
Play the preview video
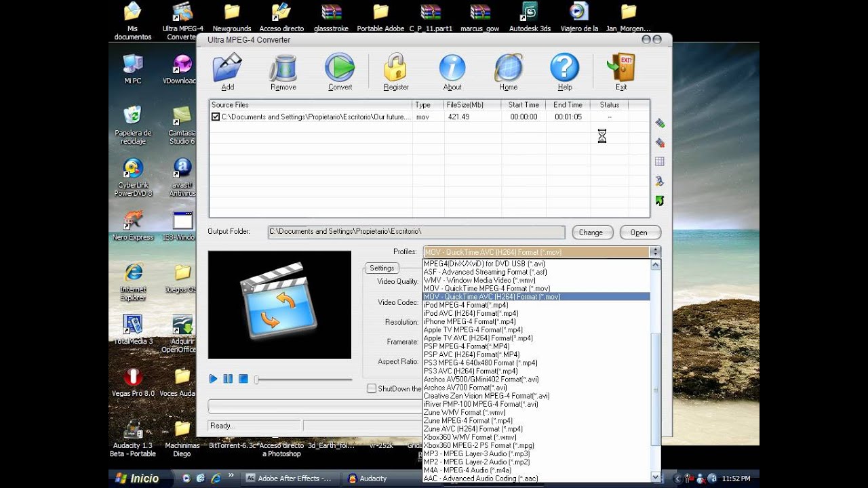pos(214,379)
